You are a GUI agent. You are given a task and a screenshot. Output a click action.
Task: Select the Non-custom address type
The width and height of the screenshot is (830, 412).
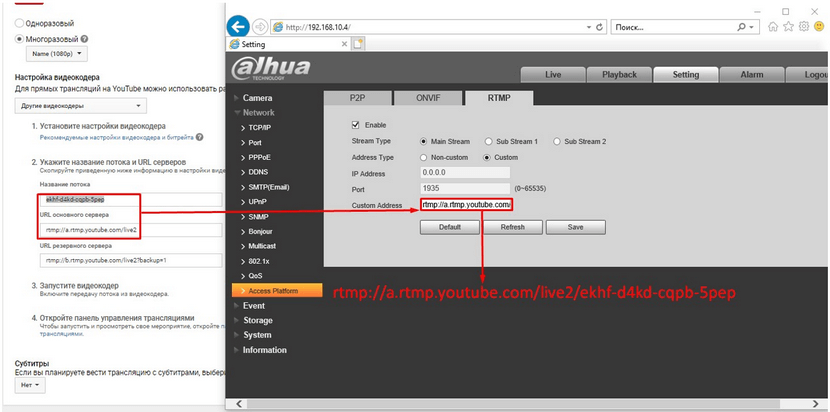pyautogui.click(x=423, y=157)
